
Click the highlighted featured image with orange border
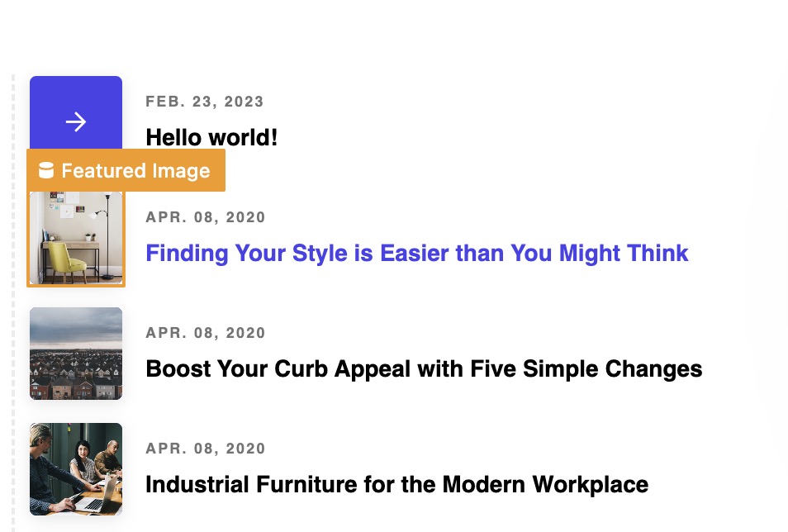[76, 240]
